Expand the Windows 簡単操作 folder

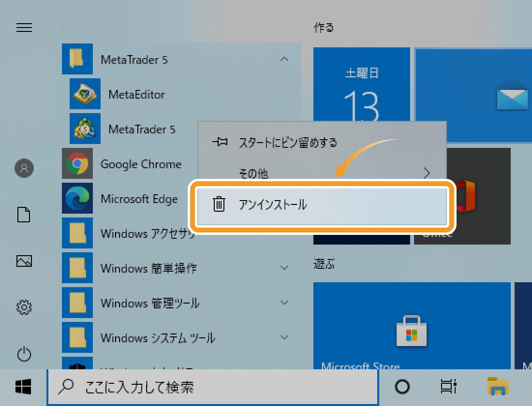point(284,268)
